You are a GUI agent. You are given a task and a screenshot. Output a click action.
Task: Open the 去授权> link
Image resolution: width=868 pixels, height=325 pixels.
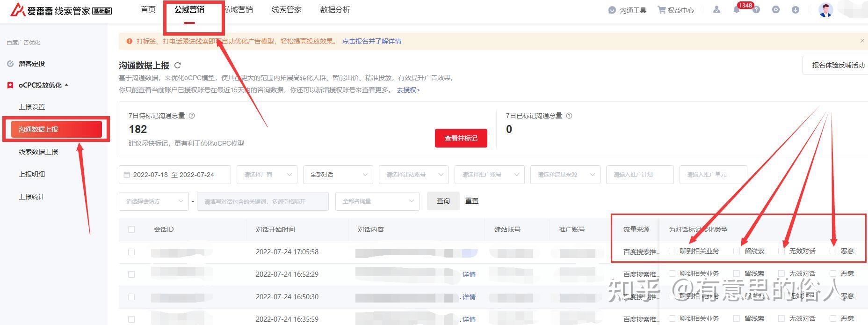[408, 90]
